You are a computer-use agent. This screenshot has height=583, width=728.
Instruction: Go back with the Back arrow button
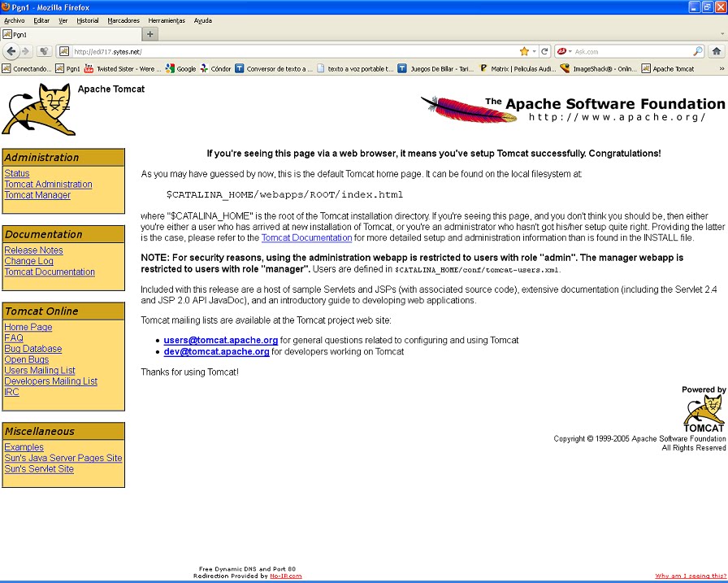coord(11,51)
